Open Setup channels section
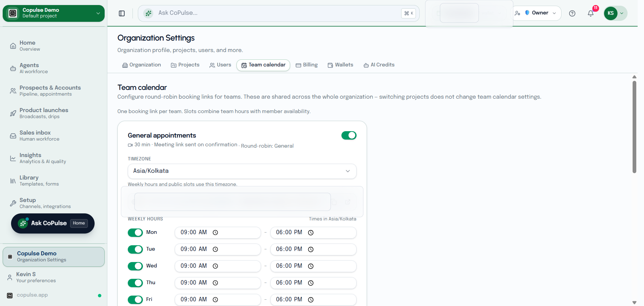Image resolution: width=644 pixels, height=306 pixels. [x=54, y=203]
